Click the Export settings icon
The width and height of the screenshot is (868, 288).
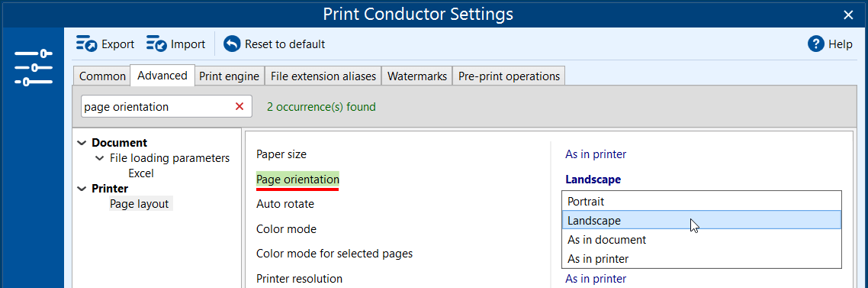pos(86,44)
